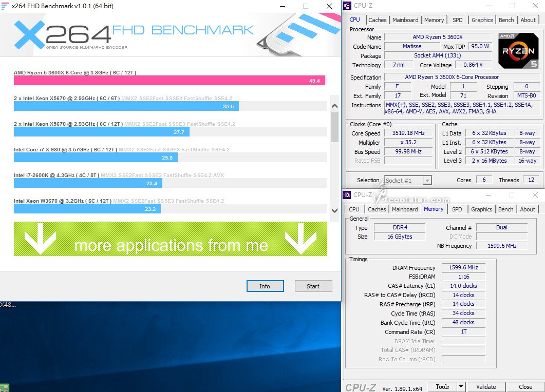Click the Info button in x264 Benchmark

click(x=265, y=286)
